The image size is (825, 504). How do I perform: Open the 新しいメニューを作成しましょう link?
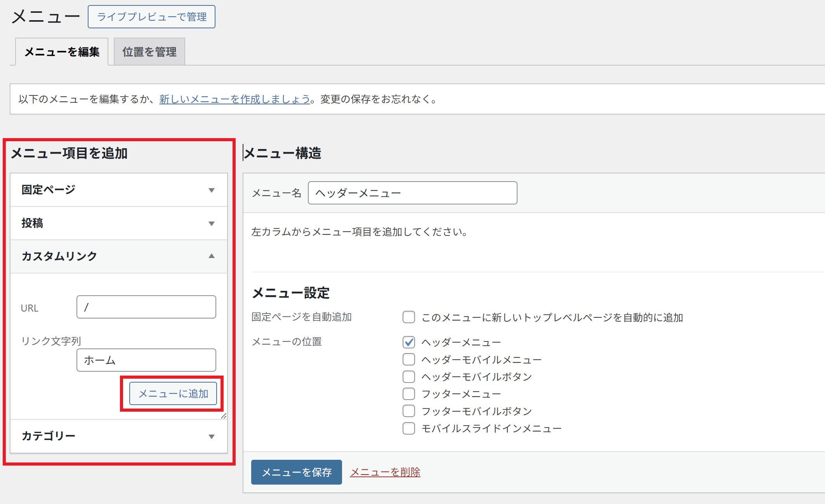pyautogui.click(x=234, y=99)
